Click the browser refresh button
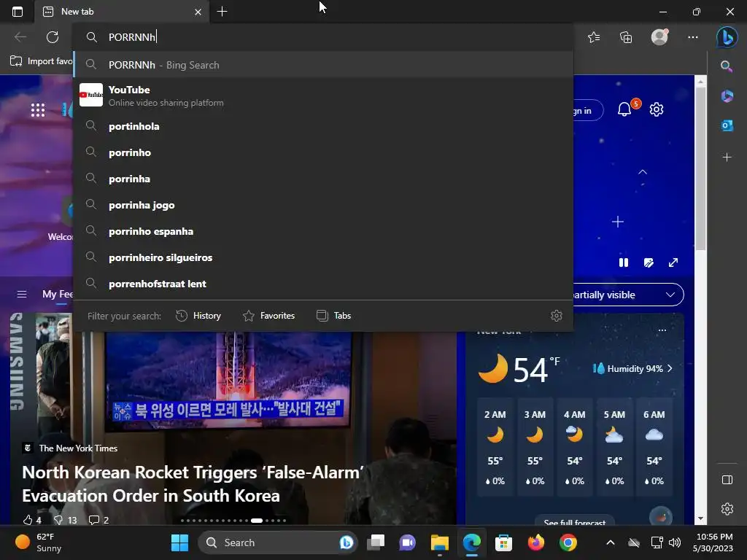Viewport: 747px width, 560px height. click(53, 36)
